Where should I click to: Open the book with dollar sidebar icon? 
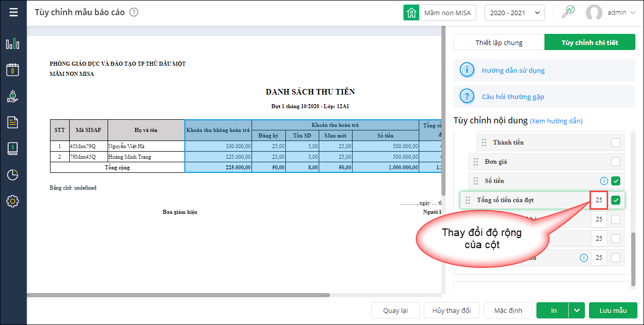[x=13, y=148]
